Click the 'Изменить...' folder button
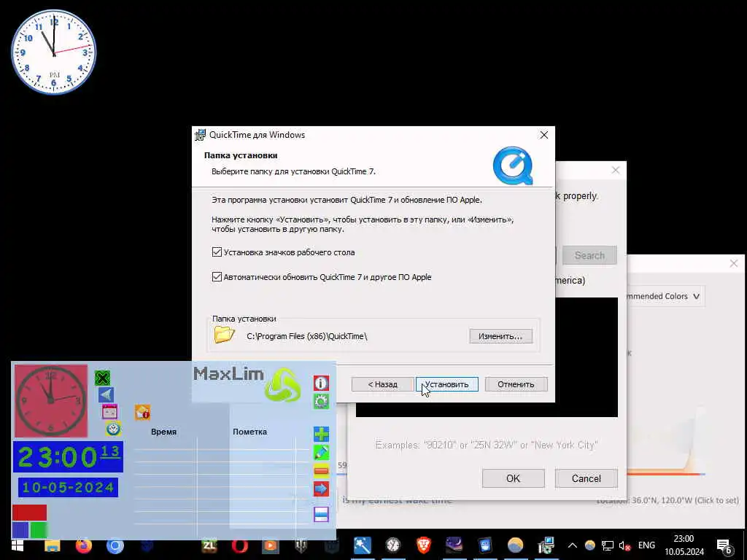The width and height of the screenshot is (747, 560). (x=500, y=336)
